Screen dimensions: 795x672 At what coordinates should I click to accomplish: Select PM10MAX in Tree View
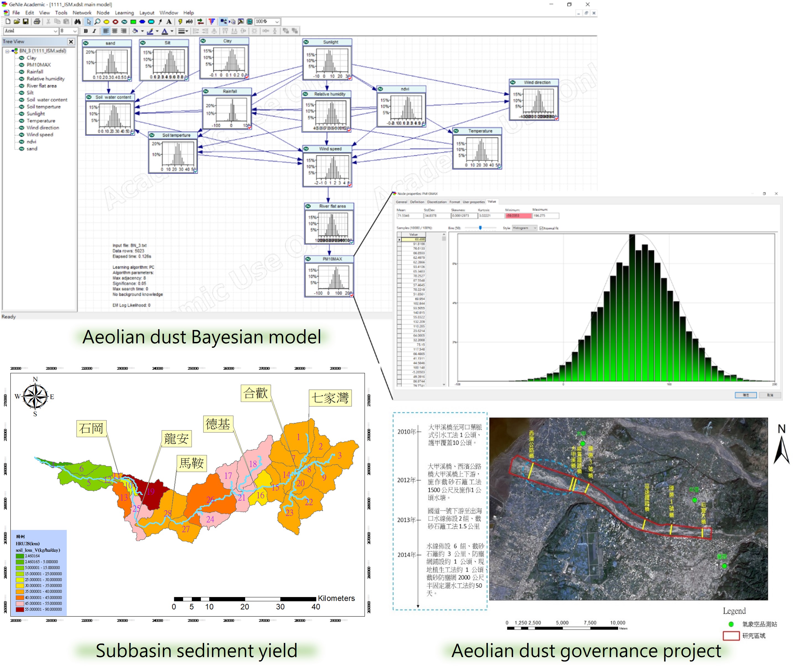tap(38, 65)
